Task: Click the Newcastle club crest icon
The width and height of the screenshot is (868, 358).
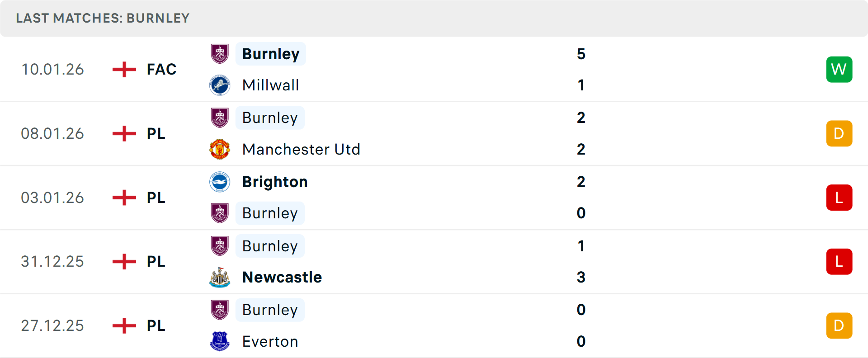Action: pyautogui.click(x=220, y=277)
